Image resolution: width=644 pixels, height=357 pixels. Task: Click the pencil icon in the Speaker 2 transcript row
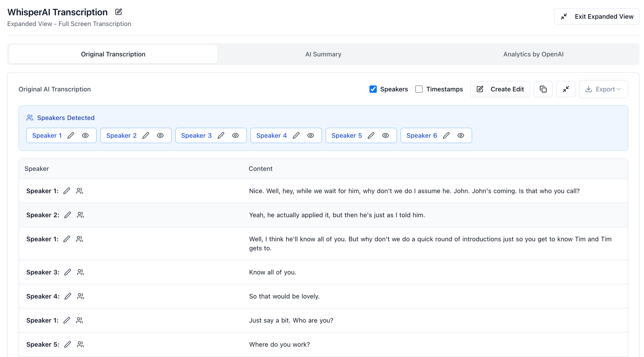pos(67,215)
